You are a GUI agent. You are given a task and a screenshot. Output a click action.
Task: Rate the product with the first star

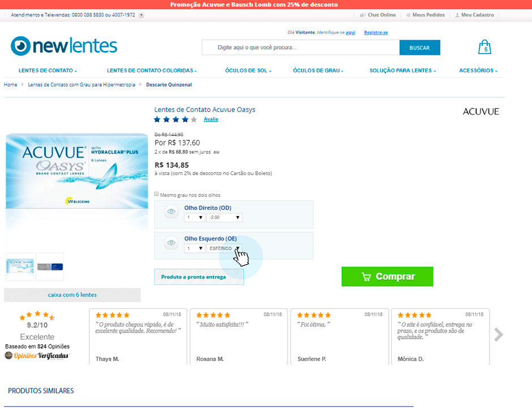click(x=157, y=119)
